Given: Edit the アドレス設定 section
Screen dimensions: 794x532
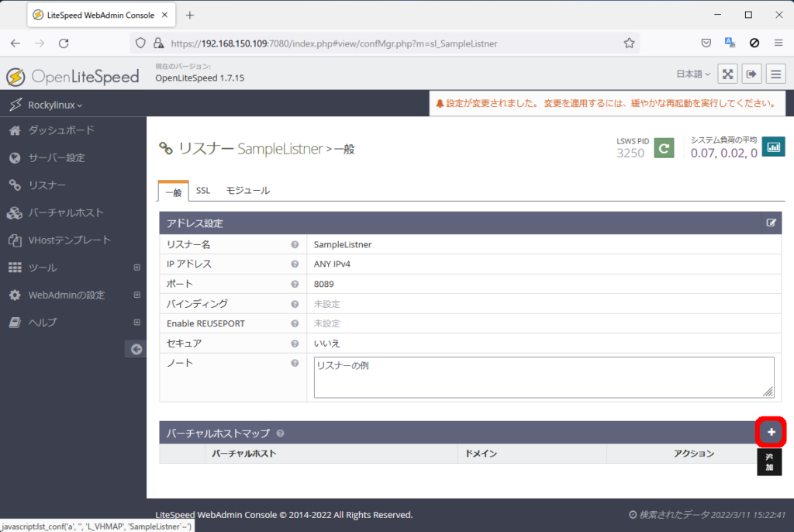Looking at the screenshot, I should 771,223.
